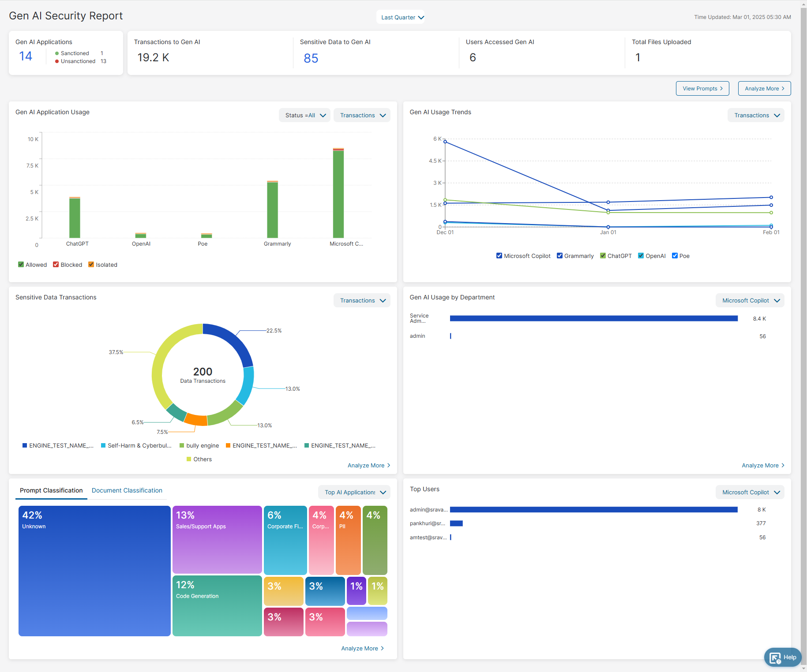Click the 14 Gen AI Applications count

(x=26, y=56)
